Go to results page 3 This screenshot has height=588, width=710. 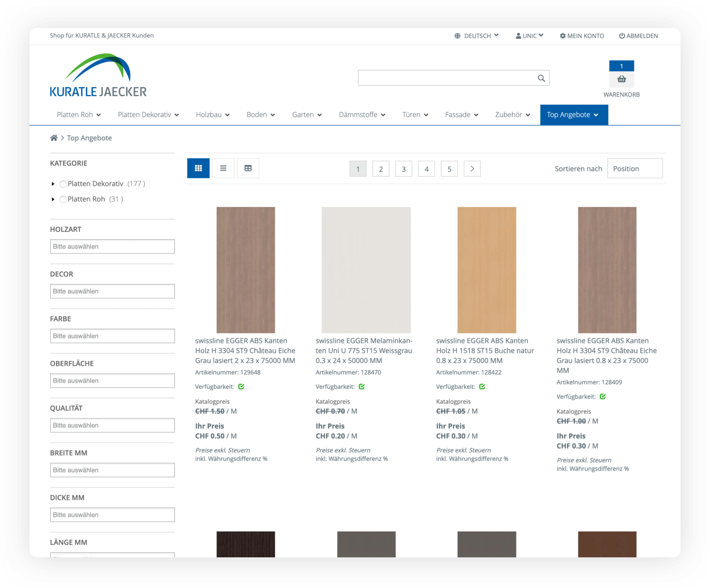point(404,169)
